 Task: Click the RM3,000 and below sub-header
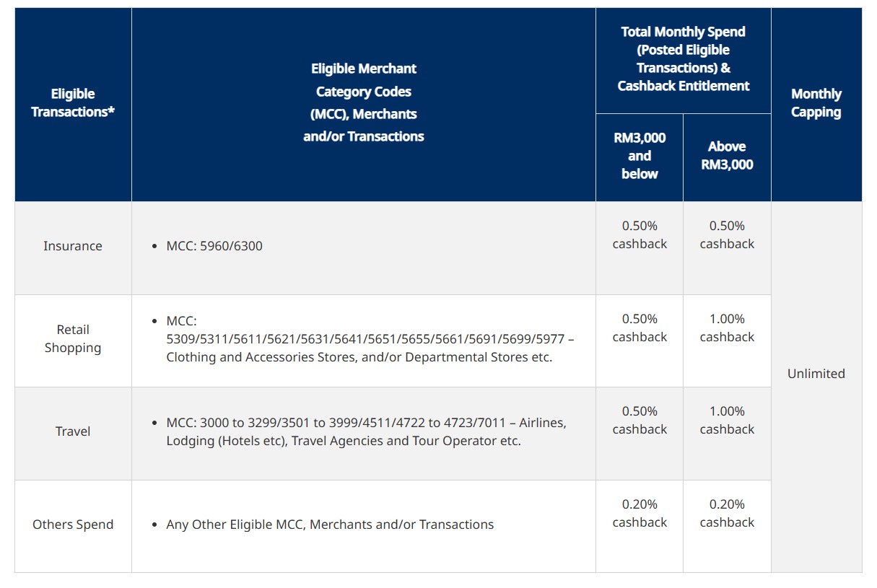coord(640,156)
